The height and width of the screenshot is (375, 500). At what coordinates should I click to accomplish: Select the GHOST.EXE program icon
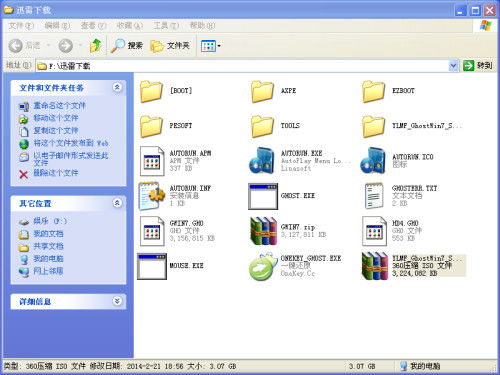point(263,196)
